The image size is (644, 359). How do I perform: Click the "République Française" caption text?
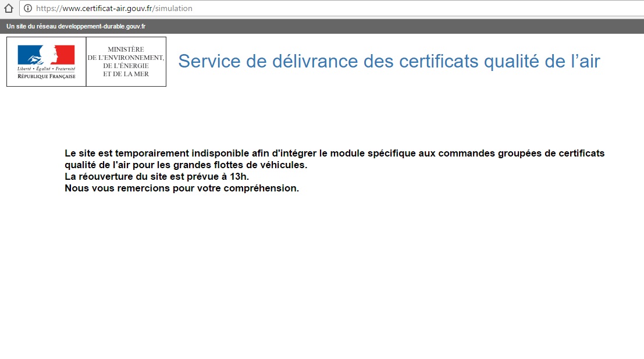[x=47, y=76]
